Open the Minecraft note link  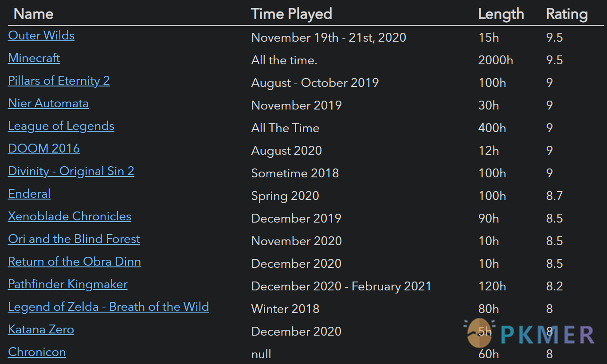34,58
